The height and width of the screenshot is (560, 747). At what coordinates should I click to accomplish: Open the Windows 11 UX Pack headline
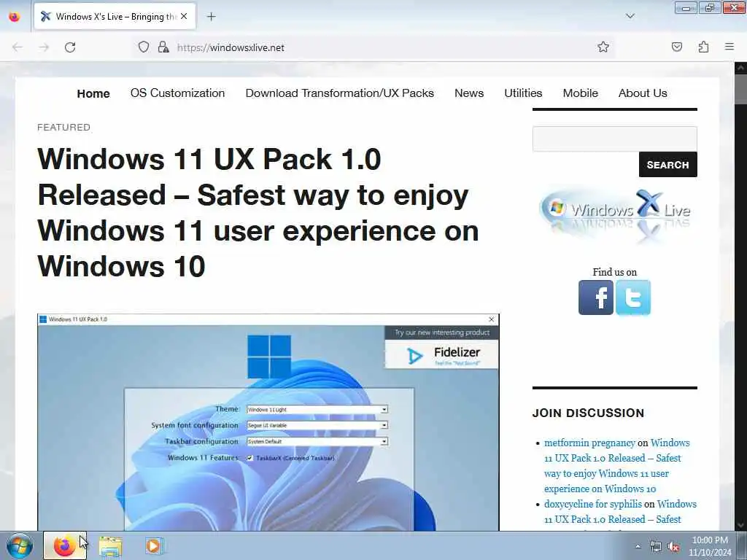tap(258, 212)
